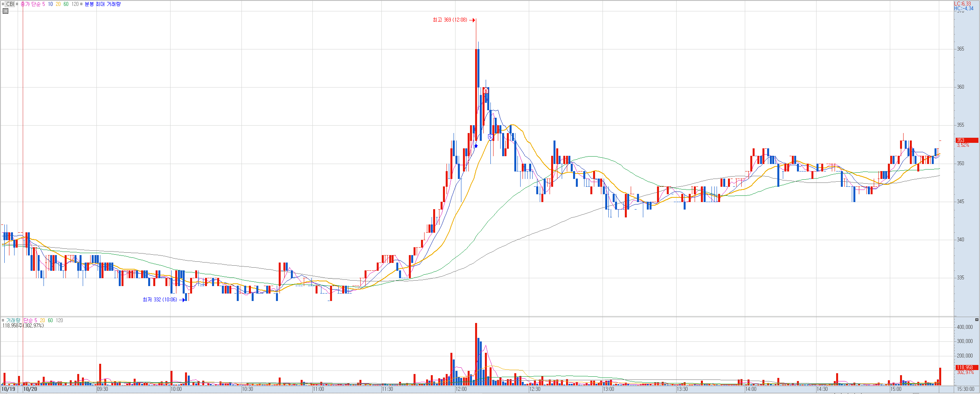980x394 pixels.
Task: Click the S sell marker on chart
Action: click(x=490, y=137)
